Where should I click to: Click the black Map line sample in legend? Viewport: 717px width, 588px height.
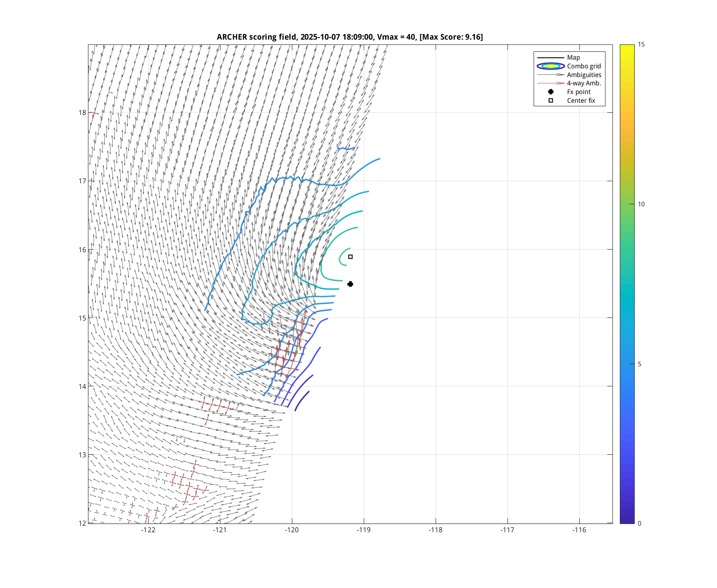(551, 57)
